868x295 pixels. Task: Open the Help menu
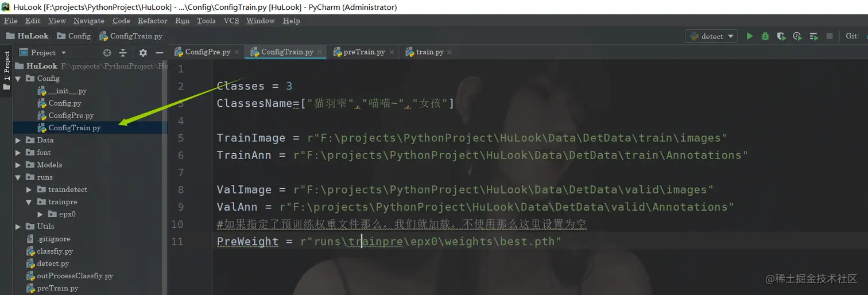point(292,21)
